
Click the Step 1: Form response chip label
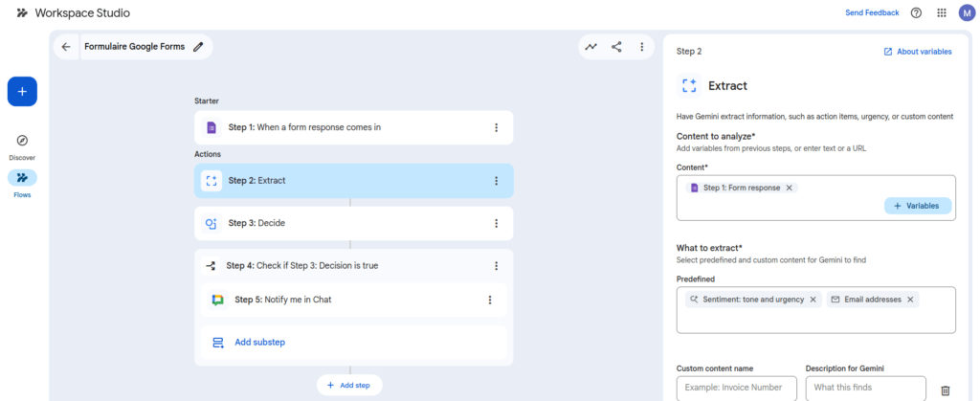point(742,188)
